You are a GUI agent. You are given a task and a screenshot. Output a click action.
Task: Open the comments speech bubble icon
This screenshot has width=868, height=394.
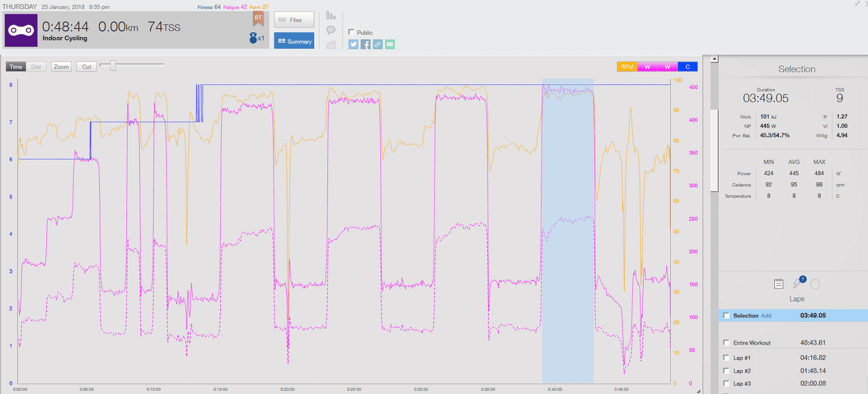331,30
